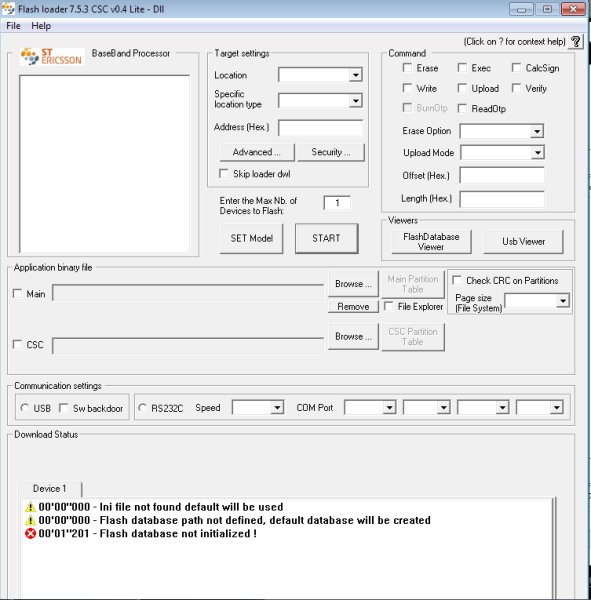591x600 pixels.
Task: Tick the Write command checkbox
Action: (x=407, y=88)
